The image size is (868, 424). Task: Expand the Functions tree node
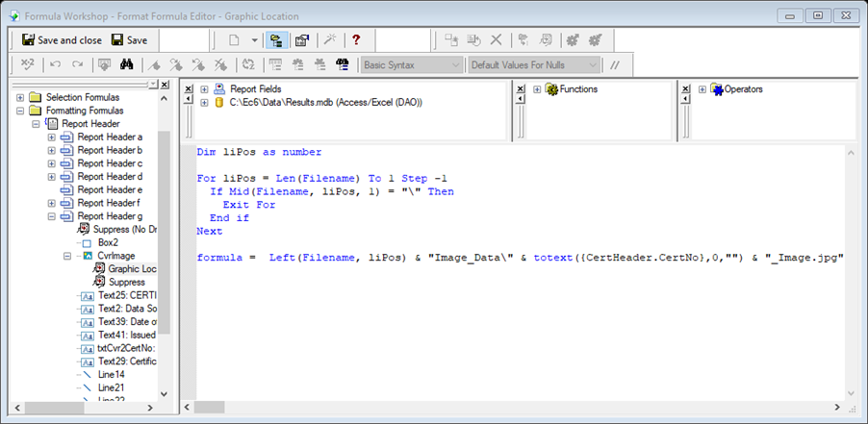point(537,89)
